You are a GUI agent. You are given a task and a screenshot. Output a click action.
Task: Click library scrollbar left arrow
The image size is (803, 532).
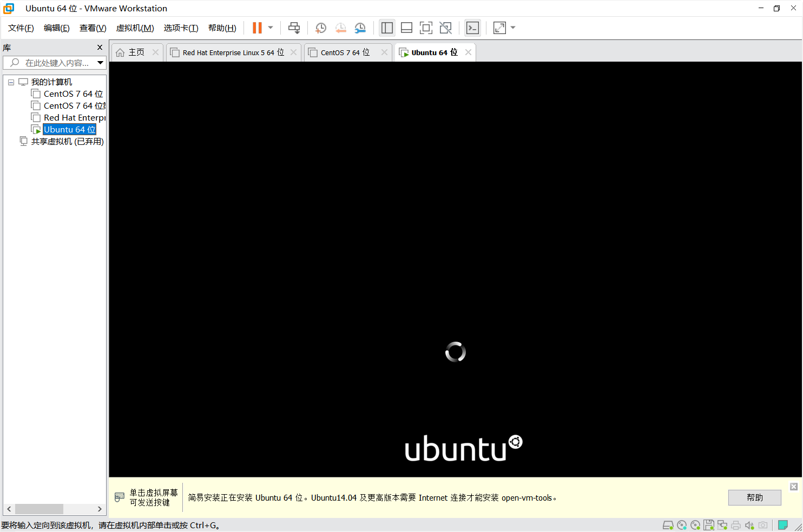[9, 509]
